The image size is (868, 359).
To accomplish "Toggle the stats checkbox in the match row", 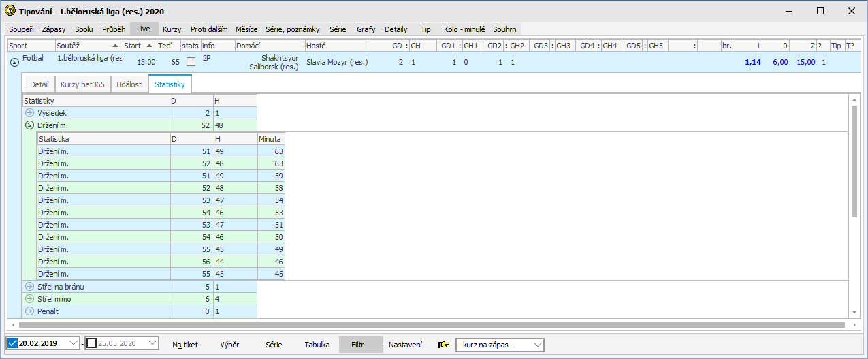I will [191, 62].
